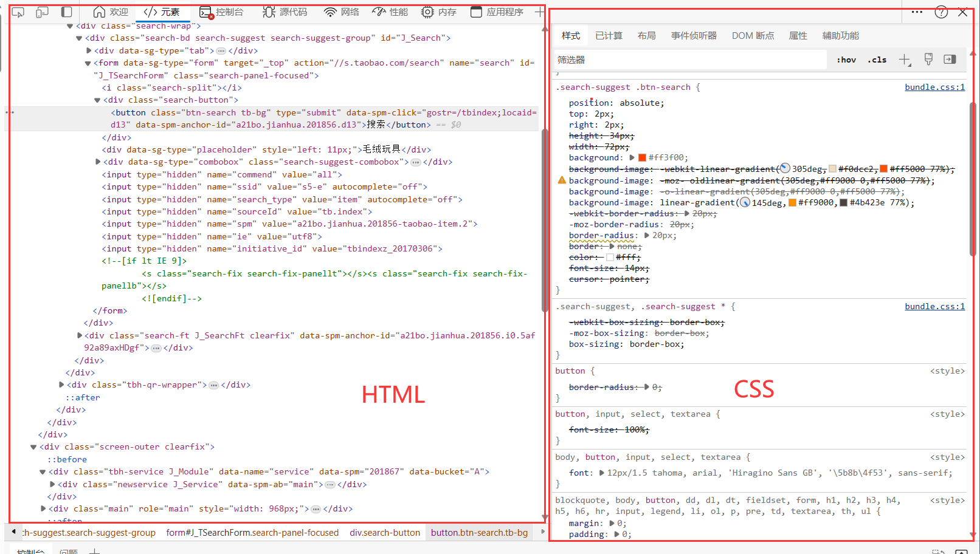Click the #fff color property swatch

pyautogui.click(x=610, y=258)
